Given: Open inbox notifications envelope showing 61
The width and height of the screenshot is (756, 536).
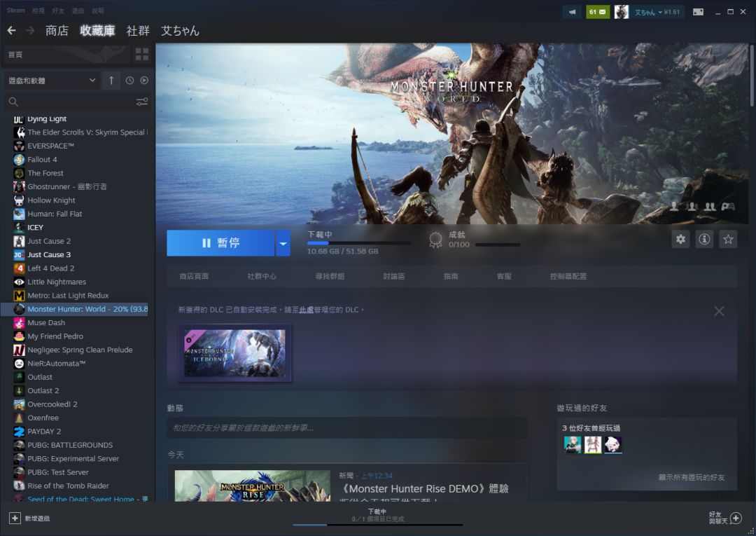Looking at the screenshot, I should (598, 12).
